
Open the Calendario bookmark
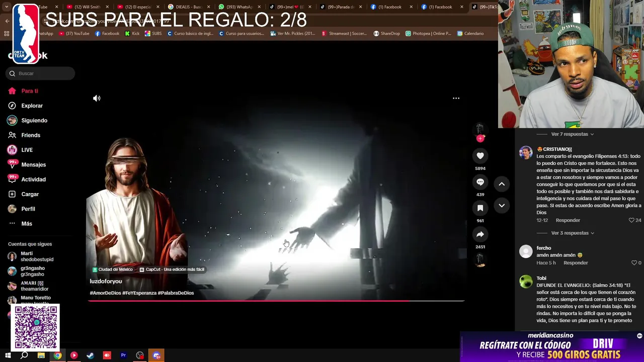pos(470,34)
